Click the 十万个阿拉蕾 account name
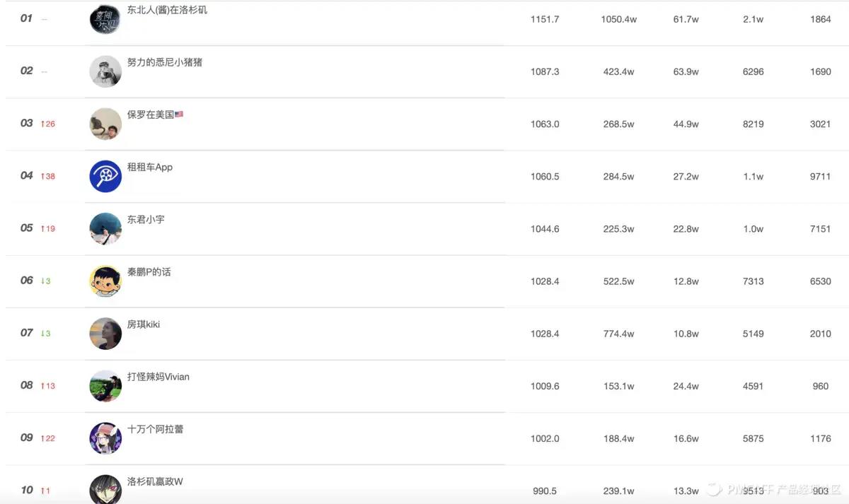The width and height of the screenshot is (849, 504). point(155,429)
